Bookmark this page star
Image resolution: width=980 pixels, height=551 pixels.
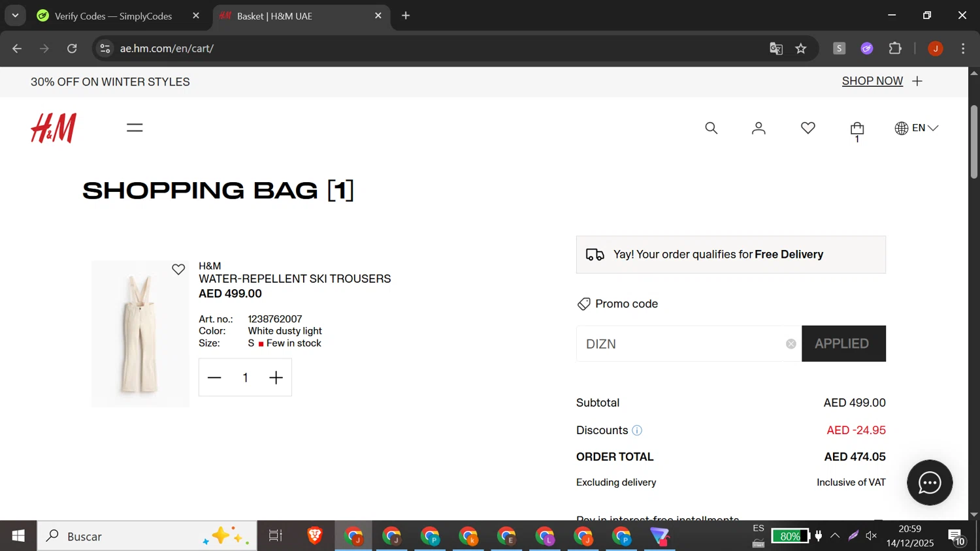click(x=801, y=48)
